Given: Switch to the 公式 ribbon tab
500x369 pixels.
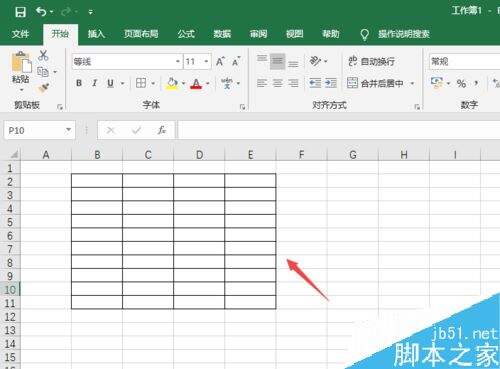Looking at the screenshot, I should (186, 34).
